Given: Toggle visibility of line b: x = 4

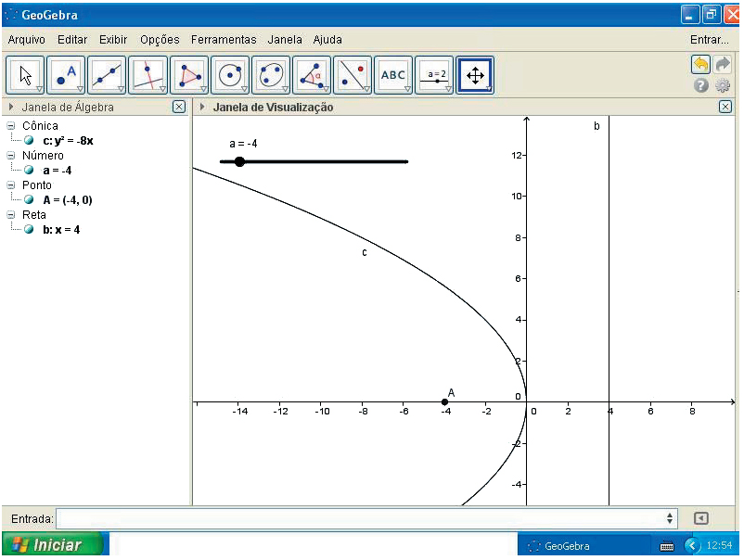Looking at the screenshot, I should click(x=29, y=229).
